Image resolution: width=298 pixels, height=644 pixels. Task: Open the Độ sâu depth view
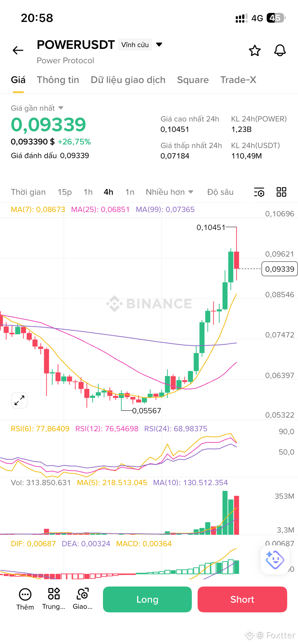pos(220,192)
